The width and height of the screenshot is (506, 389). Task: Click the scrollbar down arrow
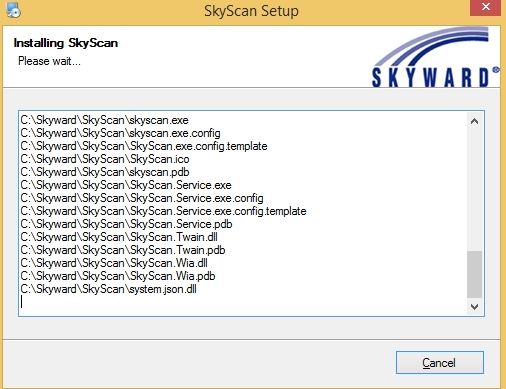pyautogui.click(x=474, y=306)
